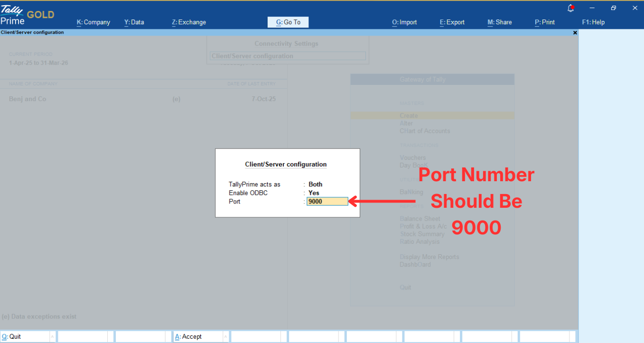Minimize the TallyPrime window

(592, 8)
